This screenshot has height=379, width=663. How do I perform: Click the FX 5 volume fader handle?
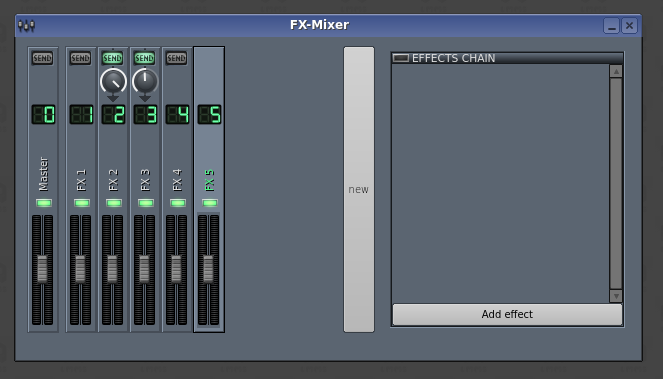click(x=208, y=269)
